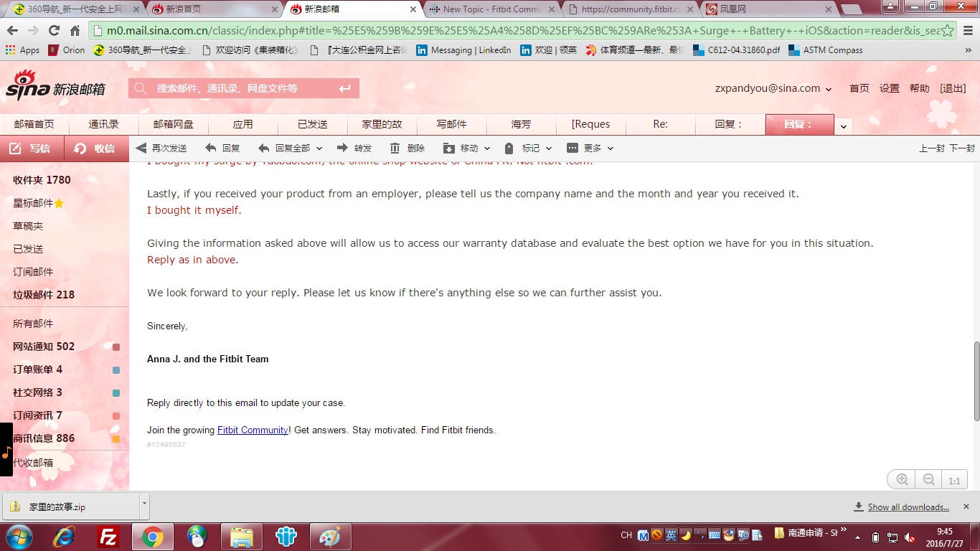Open the Messaging | LinkedIn bookmark

(x=463, y=50)
